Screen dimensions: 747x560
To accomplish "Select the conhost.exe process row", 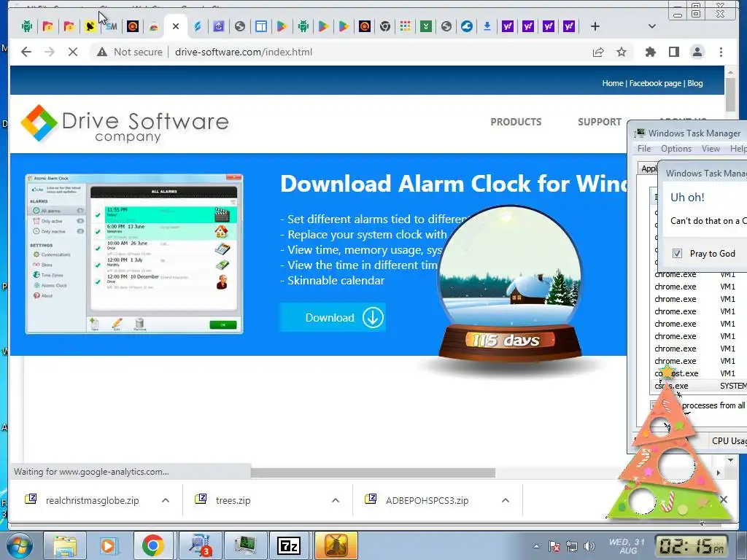I will coord(698,373).
